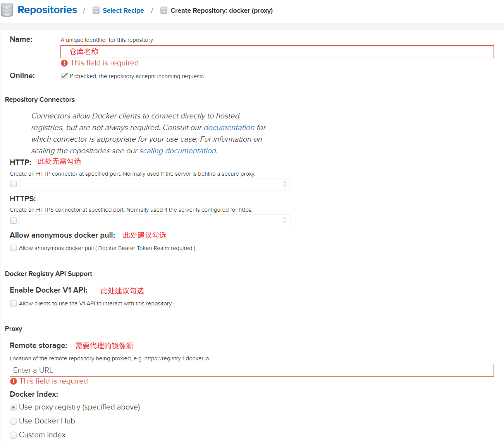Click the Remote storage error icon

[x=14, y=381]
